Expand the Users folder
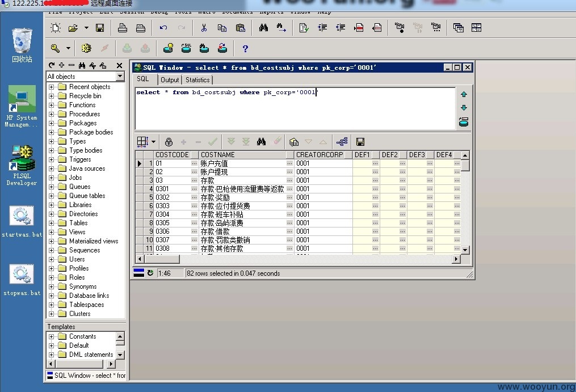This screenshot has height=392, width=576. (x=52, y=259)
